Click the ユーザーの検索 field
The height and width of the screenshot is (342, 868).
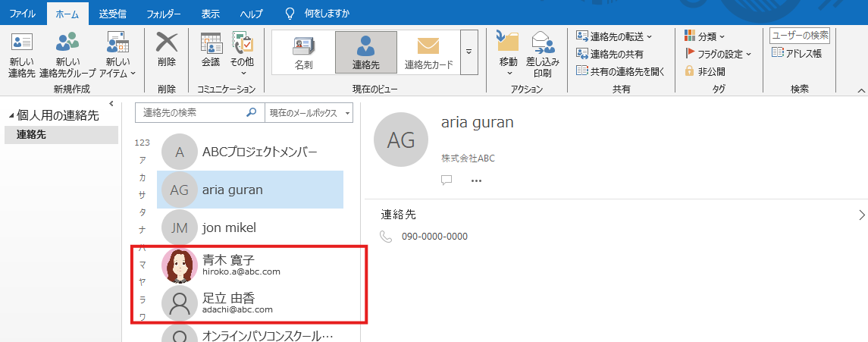(x=800, y=36)
